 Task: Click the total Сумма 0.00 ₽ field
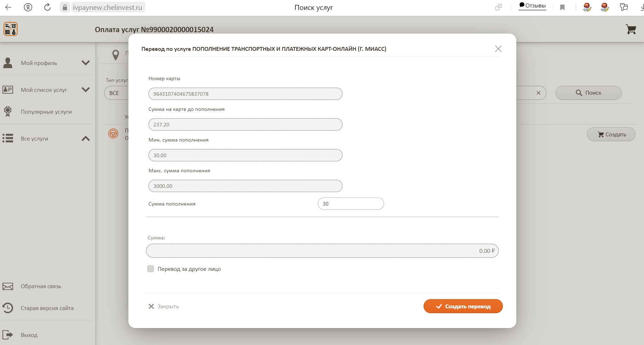[322, 251]
